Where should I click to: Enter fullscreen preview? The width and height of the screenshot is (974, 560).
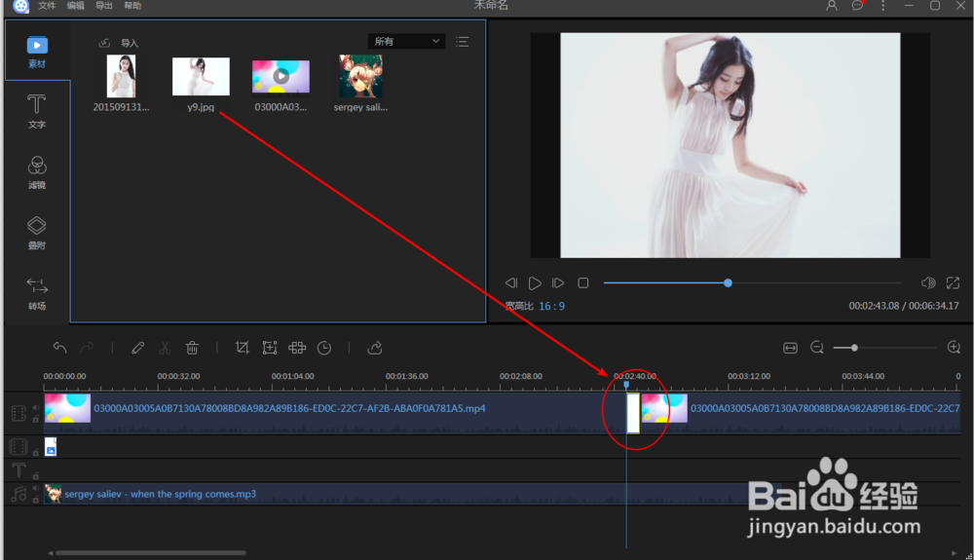pyautogui.click(x=953, y=283)
